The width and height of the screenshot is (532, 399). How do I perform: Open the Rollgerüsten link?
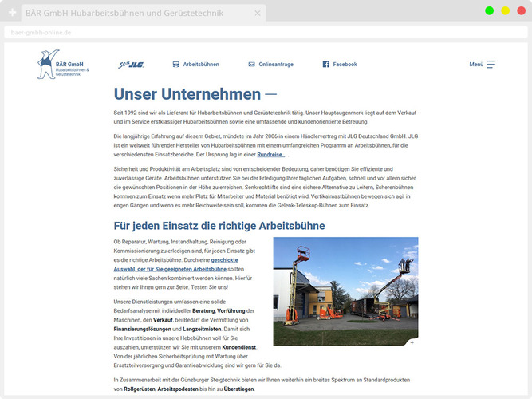(134, 389)
